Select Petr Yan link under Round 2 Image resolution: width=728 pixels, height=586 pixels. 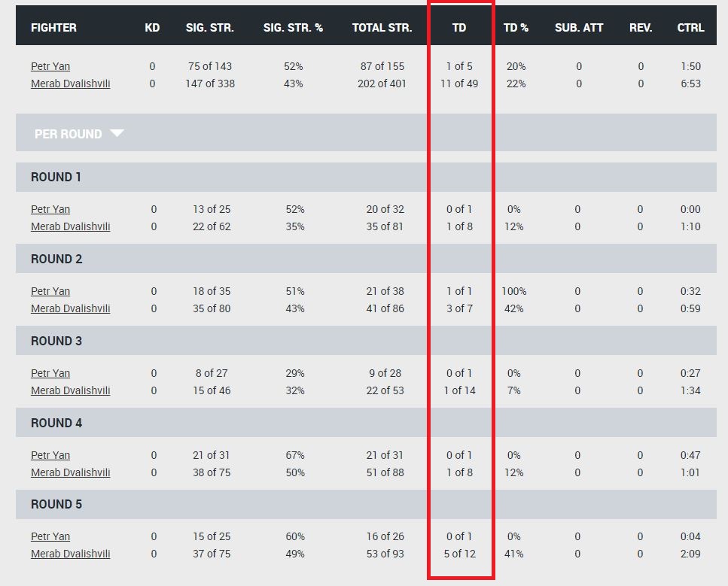50,291
